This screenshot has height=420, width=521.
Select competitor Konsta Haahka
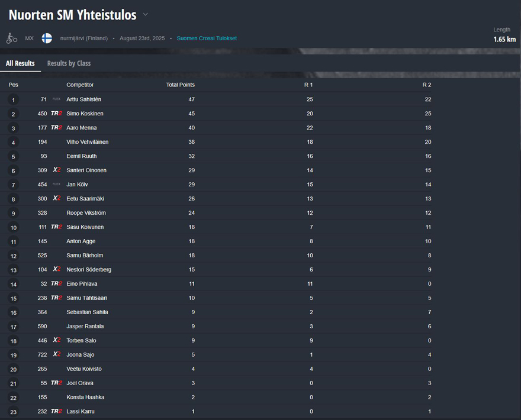pos(85,397)
